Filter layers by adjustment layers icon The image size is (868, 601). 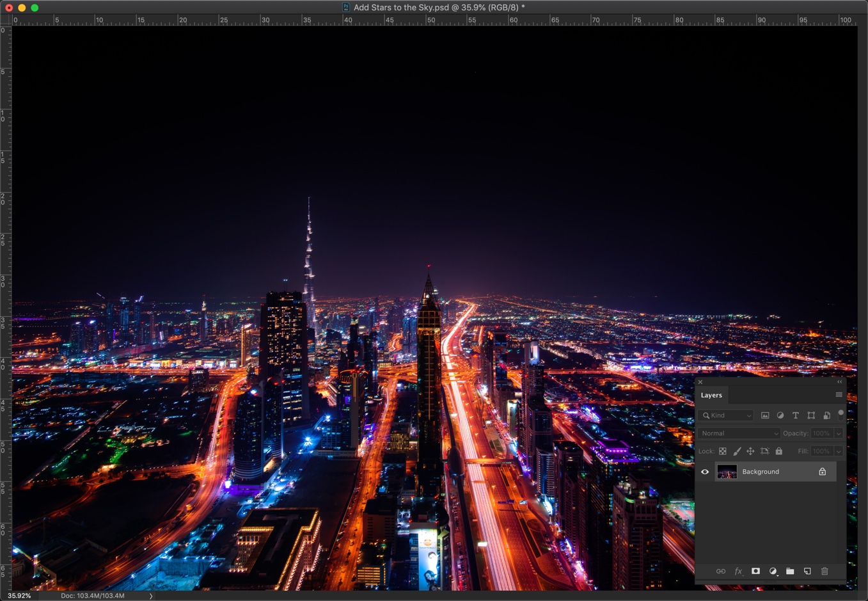(780, 415)
